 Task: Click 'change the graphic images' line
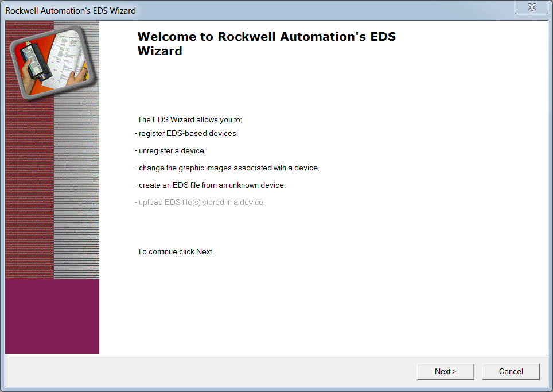pos(228,168)
